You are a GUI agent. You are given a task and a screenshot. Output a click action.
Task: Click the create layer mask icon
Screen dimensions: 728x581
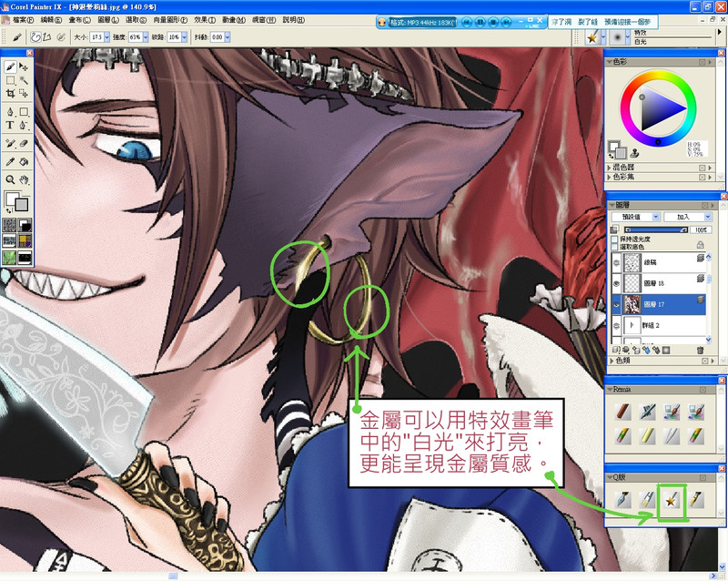[x=666, y=350]
